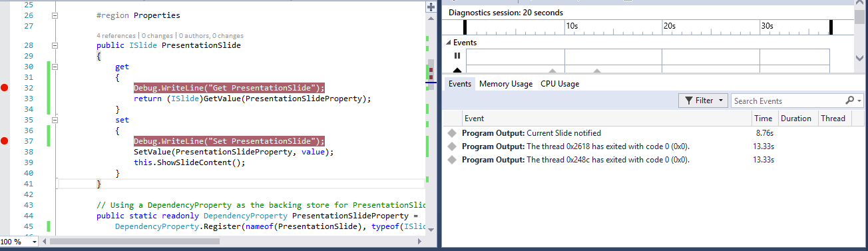Image resolution: width=868 pixels, height=251 pixels.
Task: Click the comment about DependencyProperty backing store
Action: 260,205
